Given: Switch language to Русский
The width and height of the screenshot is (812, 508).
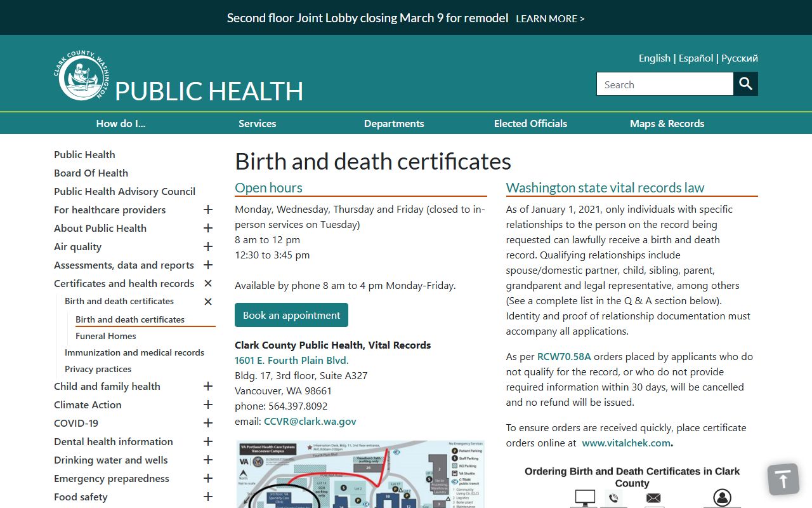Looking at the screenshot, I should tap(740, 58).
